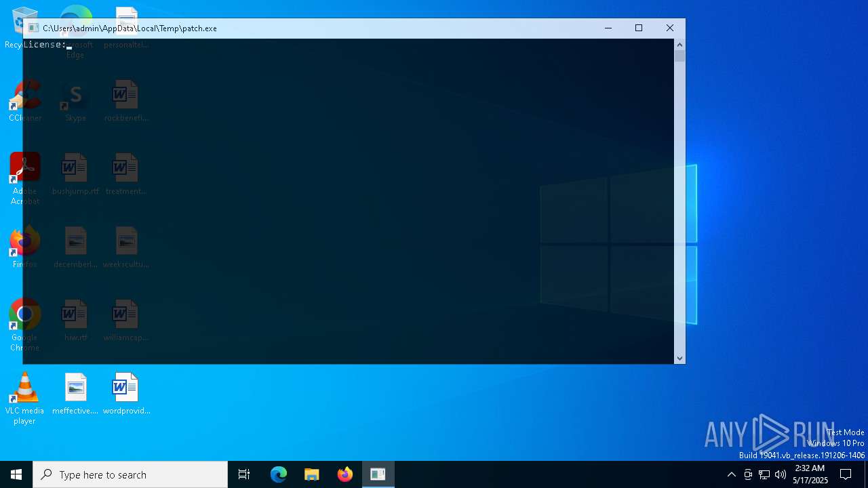
Task: Open the Windows Start menu
Action: (16, 474)
